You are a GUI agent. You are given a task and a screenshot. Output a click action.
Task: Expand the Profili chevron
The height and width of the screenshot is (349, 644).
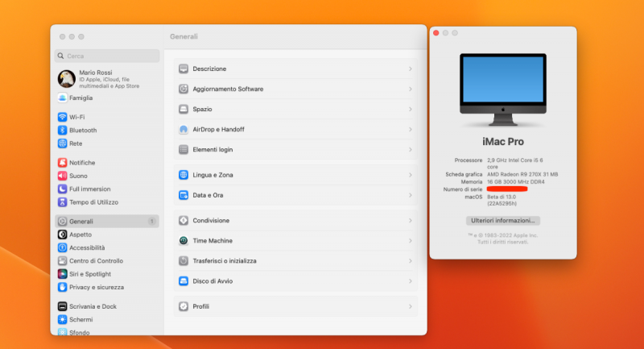411,306
